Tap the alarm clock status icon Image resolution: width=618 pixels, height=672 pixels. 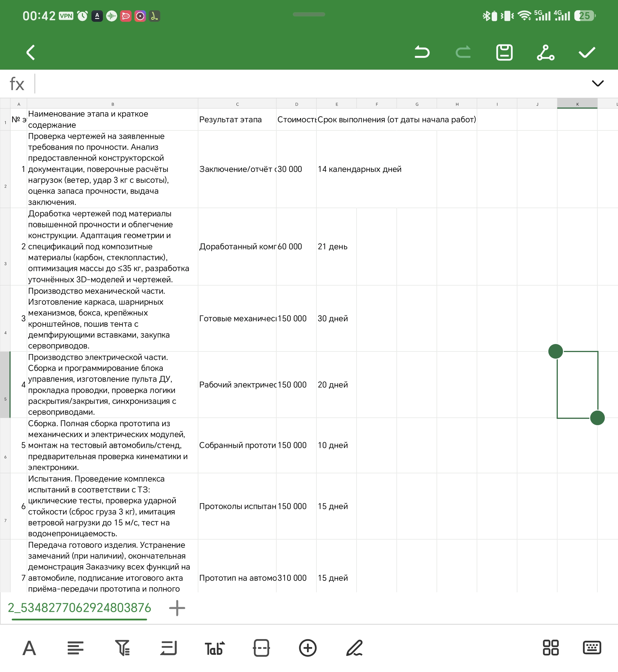(82, 16)
